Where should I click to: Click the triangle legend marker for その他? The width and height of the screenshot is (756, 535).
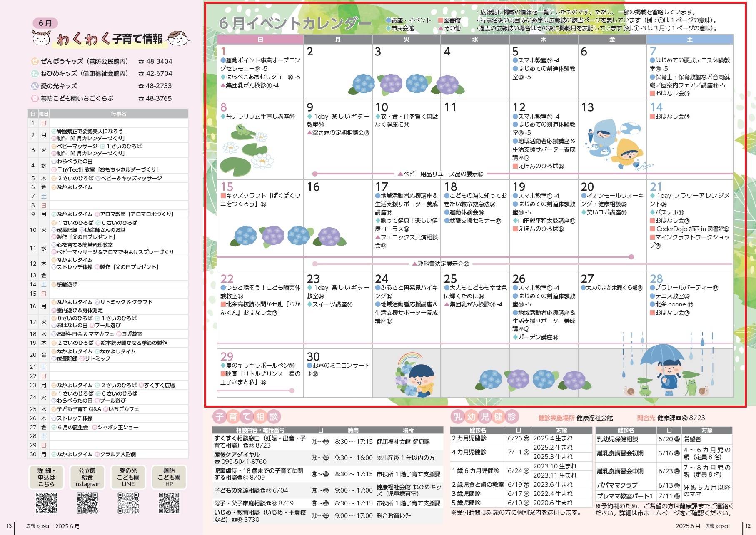(x=440, y=28)
